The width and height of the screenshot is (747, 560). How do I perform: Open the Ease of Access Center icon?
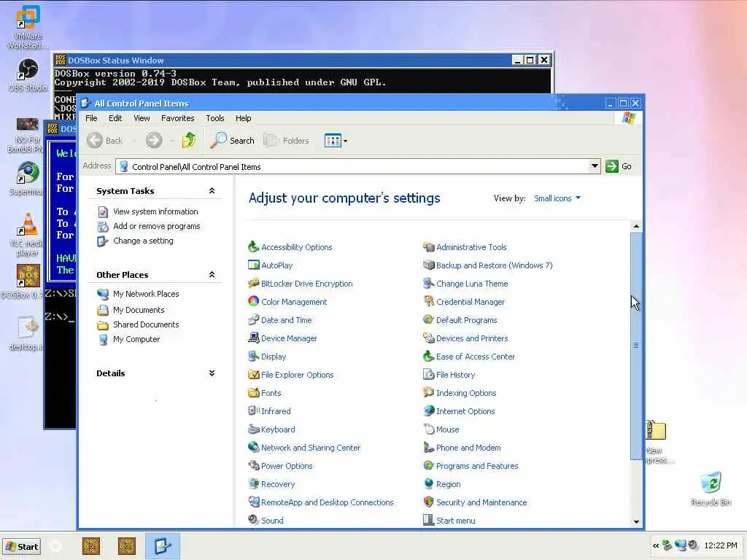pyautogui.click(x=429, y=356)
